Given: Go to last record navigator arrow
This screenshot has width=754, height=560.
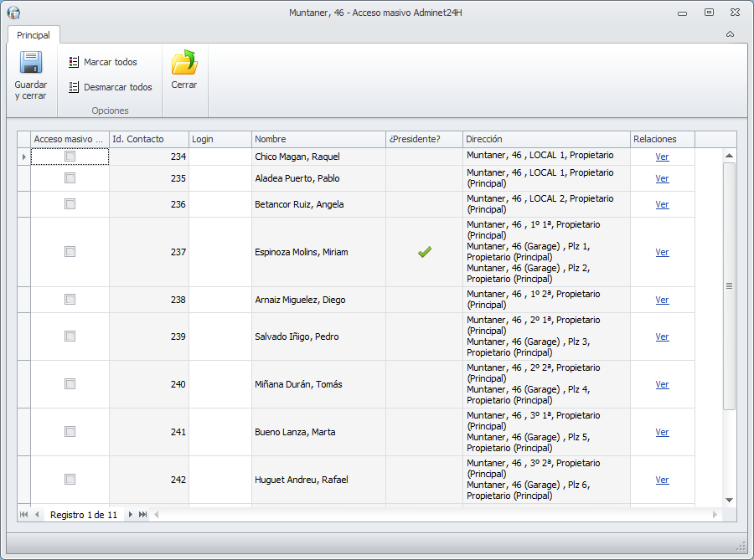Looking at the screenshot, I should pos(142,514).
